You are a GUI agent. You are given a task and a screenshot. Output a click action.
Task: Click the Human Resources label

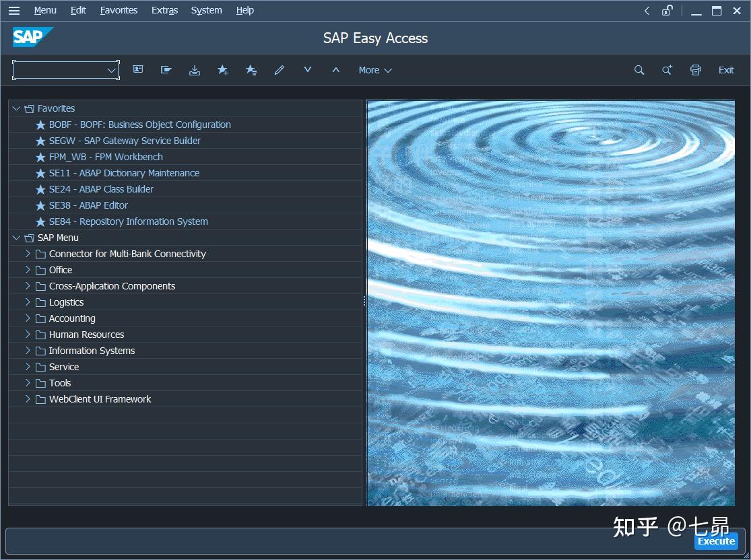pos(86,335)
